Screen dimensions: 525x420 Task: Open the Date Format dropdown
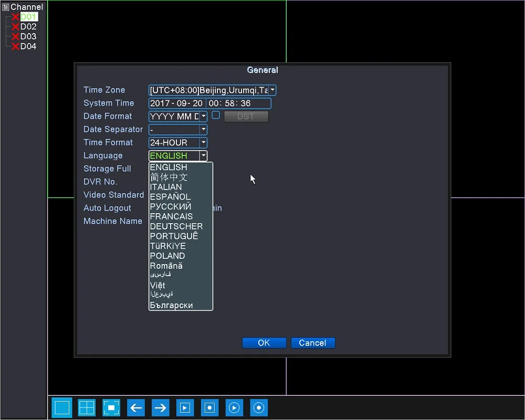[x=204, y=116]
